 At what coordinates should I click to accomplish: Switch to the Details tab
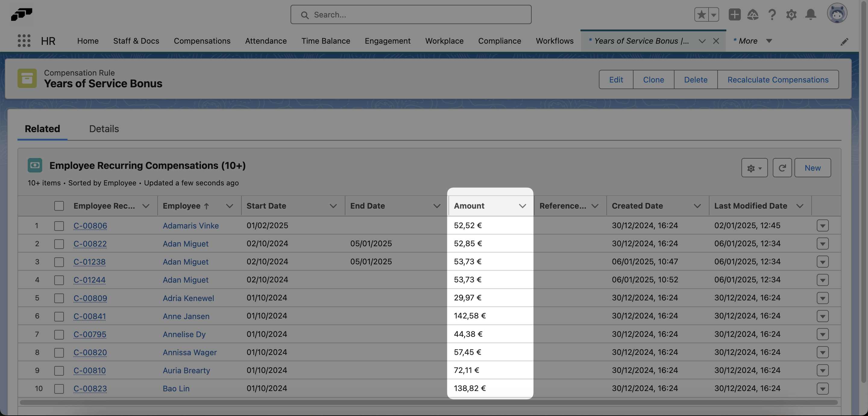coord(103,129)
